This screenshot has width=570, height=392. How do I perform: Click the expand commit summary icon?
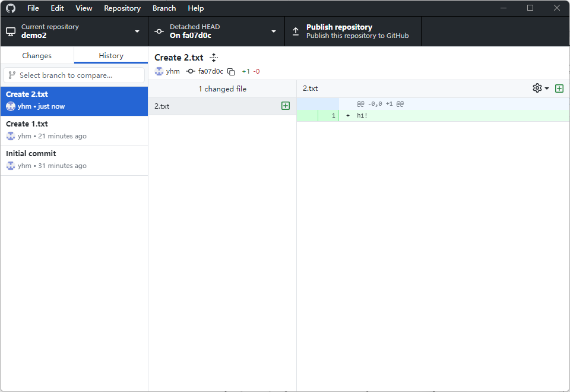(x=214, y=58)
